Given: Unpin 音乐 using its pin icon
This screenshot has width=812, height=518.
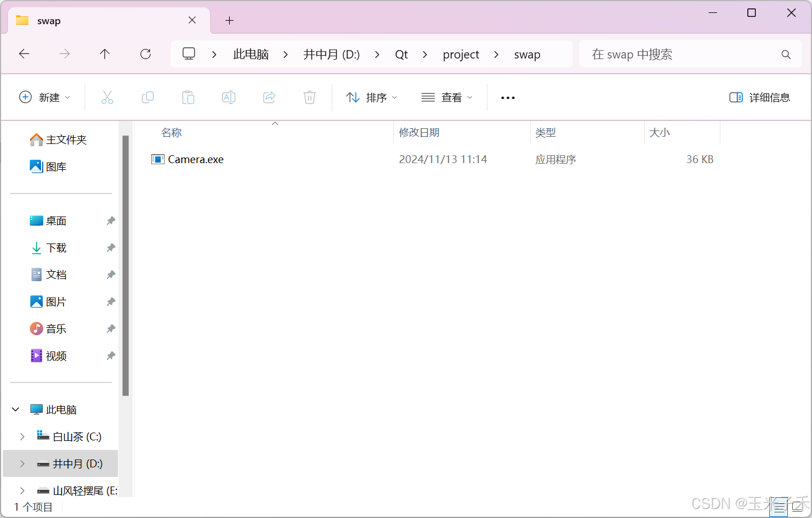Looking at the screenshot, I should 111,329.
